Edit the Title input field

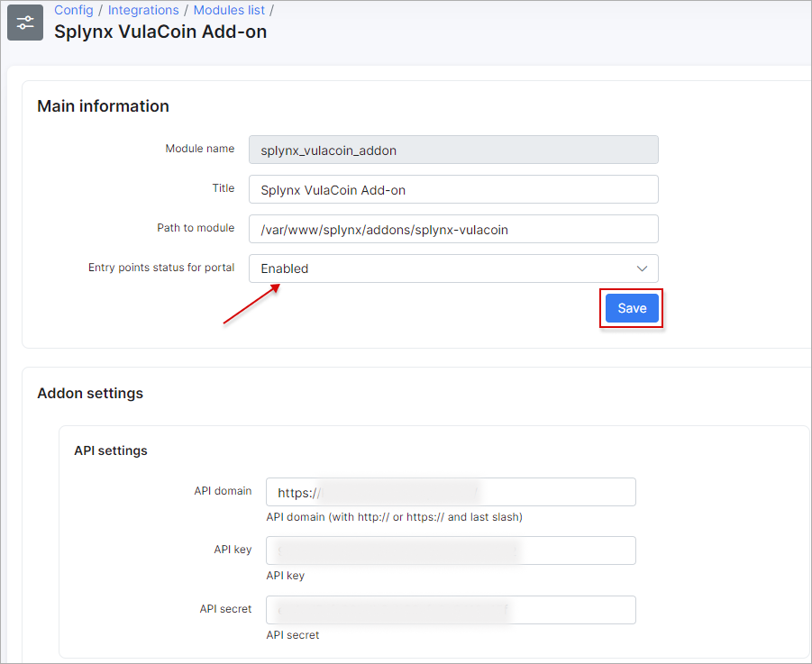pos(453,189)
